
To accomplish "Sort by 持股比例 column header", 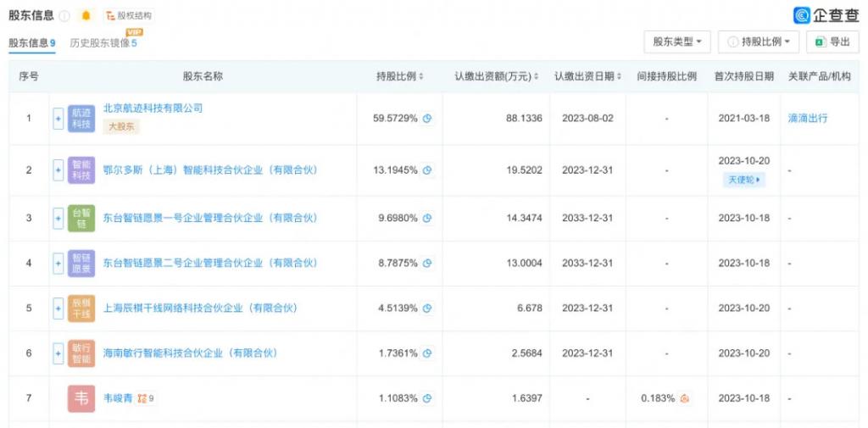I will 400,76.
